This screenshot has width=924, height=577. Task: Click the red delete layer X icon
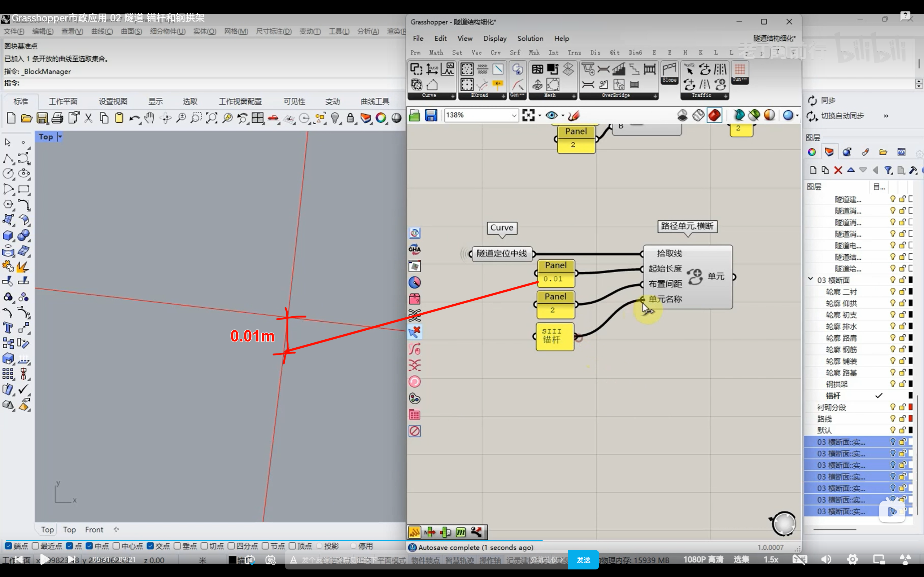click(x=838, y=170)
